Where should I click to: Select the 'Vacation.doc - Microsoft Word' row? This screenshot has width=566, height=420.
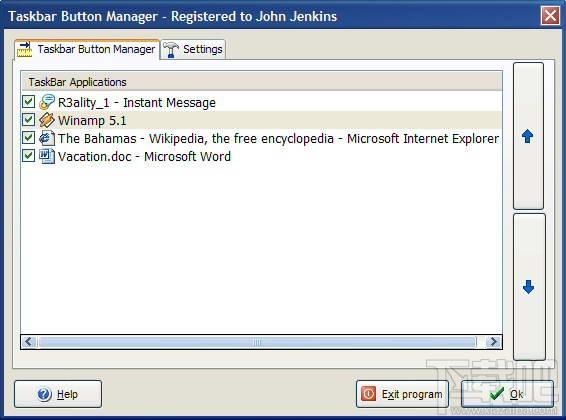pos(261,156)
